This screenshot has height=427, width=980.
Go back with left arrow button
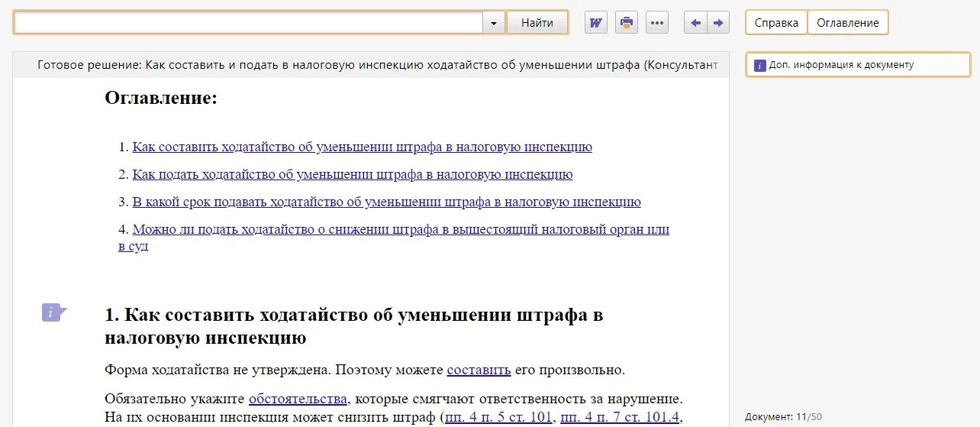(695, 23)
